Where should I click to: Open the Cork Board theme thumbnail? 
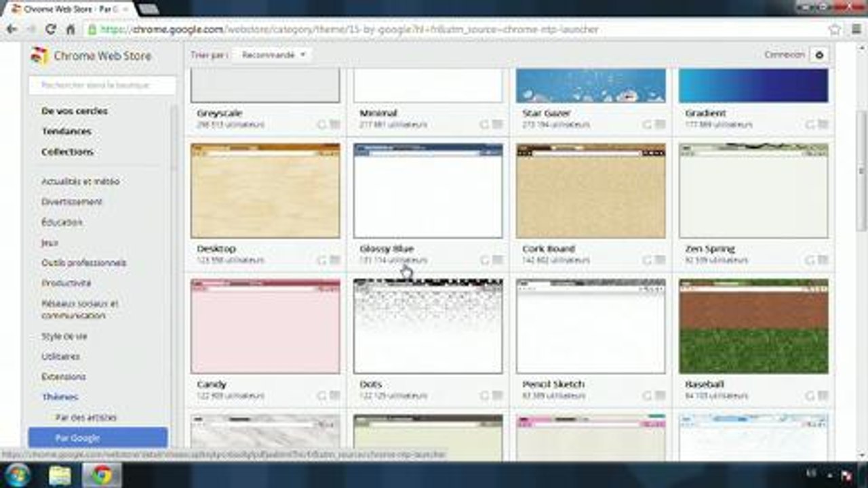pos(591,190)
